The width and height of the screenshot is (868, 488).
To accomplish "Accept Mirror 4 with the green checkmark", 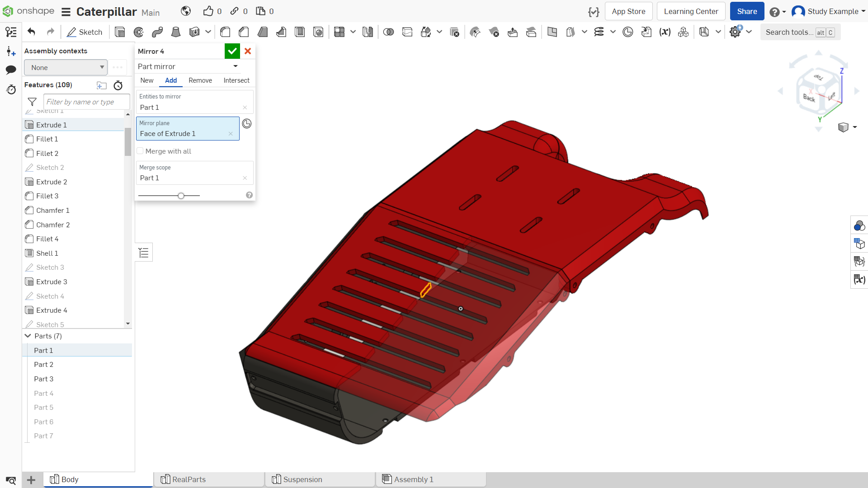I will [x=232, y=51].
